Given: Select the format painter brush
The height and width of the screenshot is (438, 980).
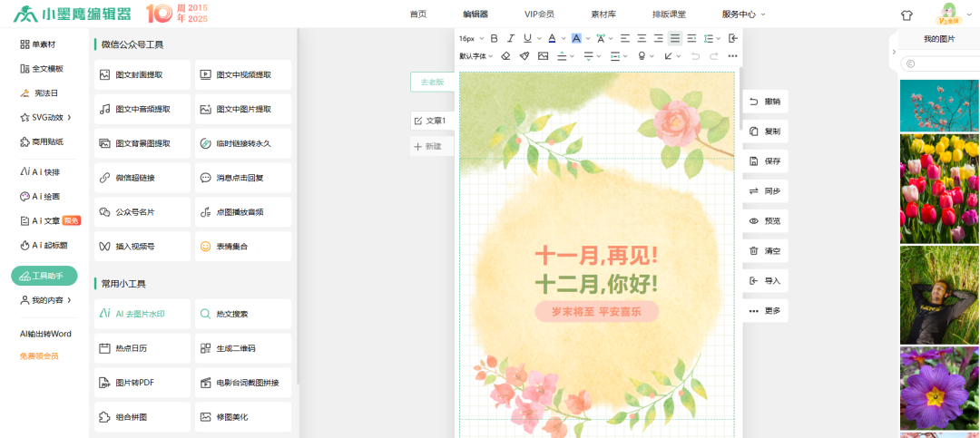Looking at the screenshot, I should (x=524, y=56).
